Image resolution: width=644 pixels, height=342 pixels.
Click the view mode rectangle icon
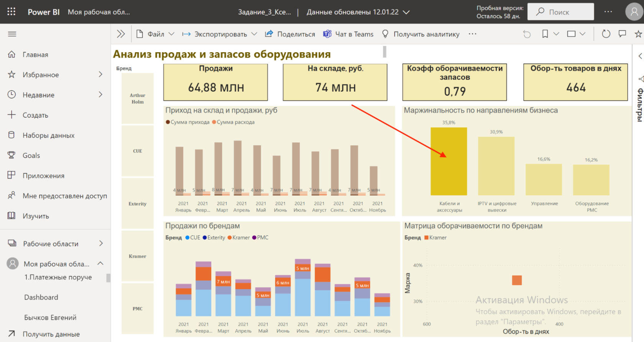tap(571, 34)
